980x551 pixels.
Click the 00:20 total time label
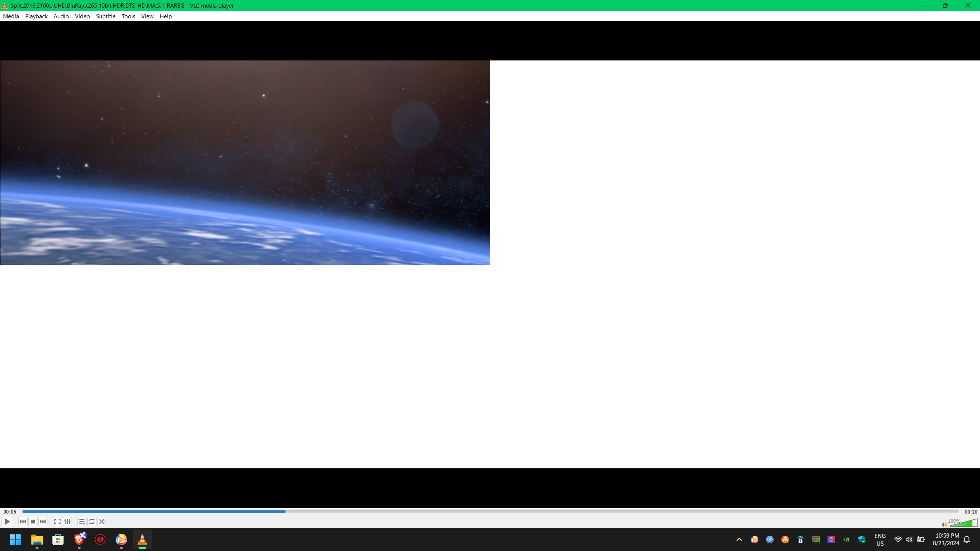coord(971,512)
